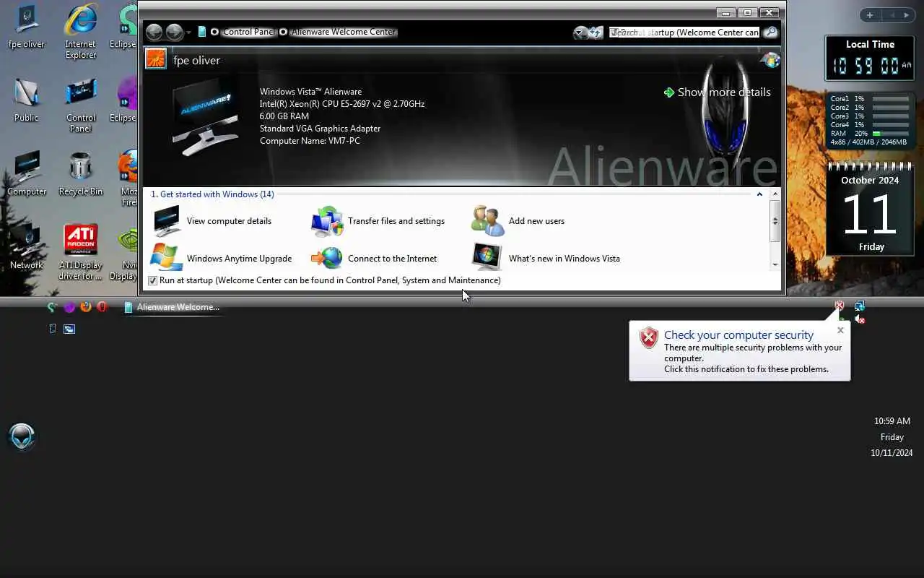The height and width of the screenshot is (578, 924).
Task: Click the CPU core meter gadget
Action: pyautogui.click(x=870, y=121)
